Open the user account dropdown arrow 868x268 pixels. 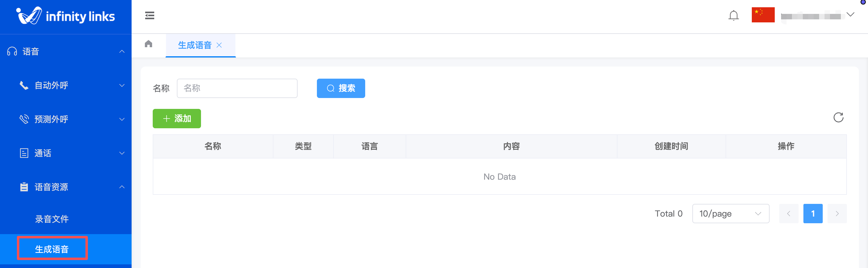[x=850, y=15]
